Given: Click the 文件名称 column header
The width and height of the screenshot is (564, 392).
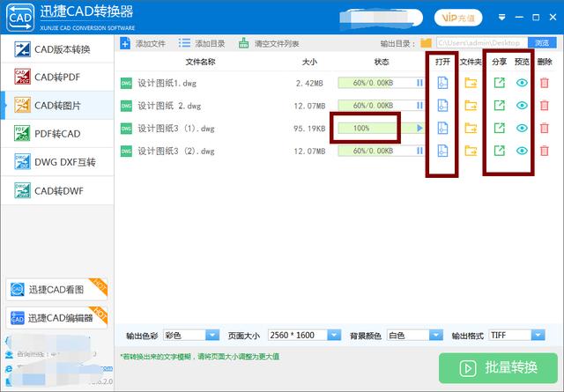Looking at the screenshot, I should [x=200, y=62].
